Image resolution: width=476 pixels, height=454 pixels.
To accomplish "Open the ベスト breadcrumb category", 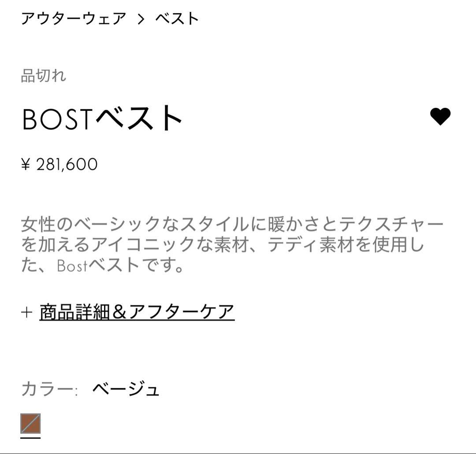I will (176, 19).
